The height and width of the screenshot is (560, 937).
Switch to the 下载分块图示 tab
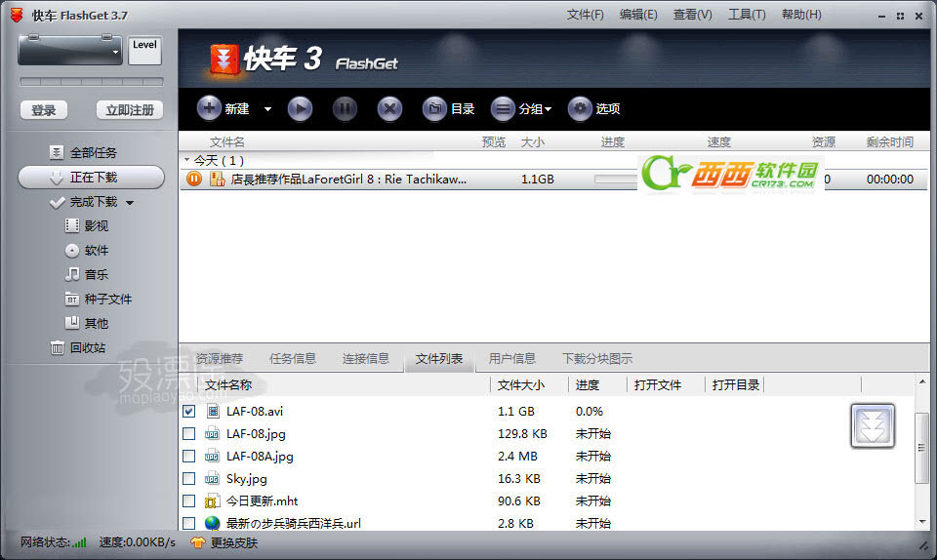pos(597,359)
